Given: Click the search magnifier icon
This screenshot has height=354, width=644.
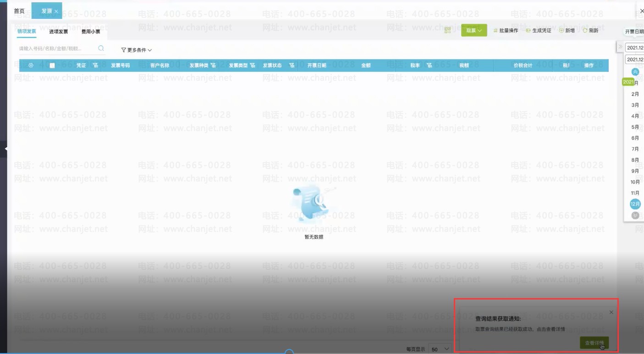Looking at the screenshot, I should coord(101,48).
